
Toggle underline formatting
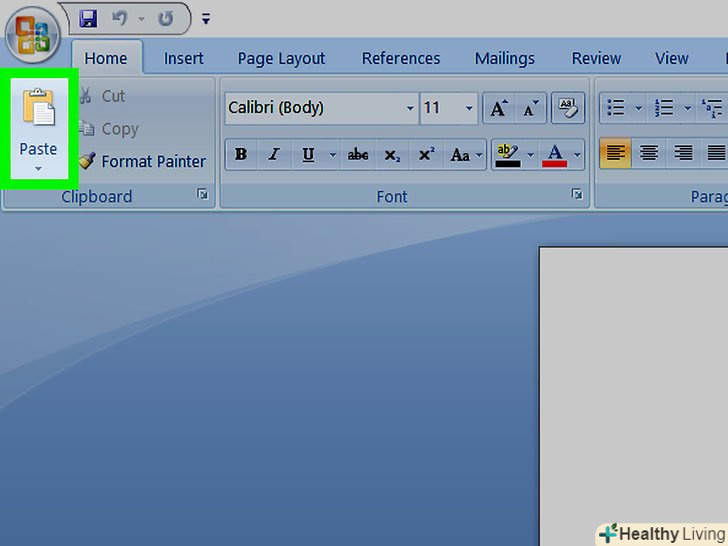point(308,154)
